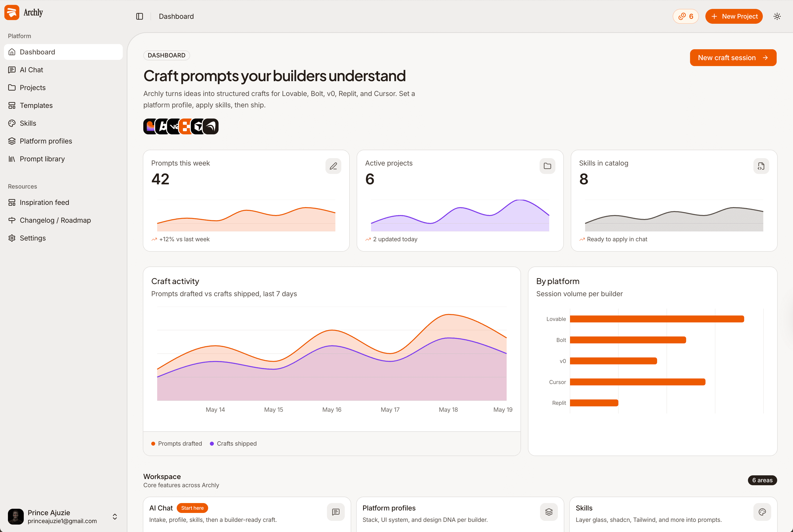Click the Inspiration feed icon
The width and height of the screenshot is (793, 532).
(x=12, y=203)
